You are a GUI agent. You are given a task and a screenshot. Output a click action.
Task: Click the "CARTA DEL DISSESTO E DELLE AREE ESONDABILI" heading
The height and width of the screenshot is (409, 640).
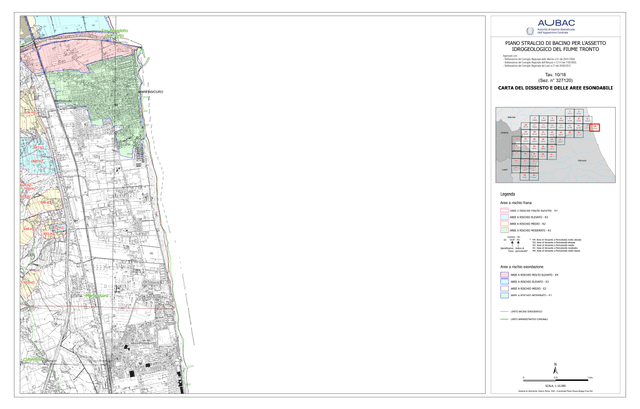[555, 88]
